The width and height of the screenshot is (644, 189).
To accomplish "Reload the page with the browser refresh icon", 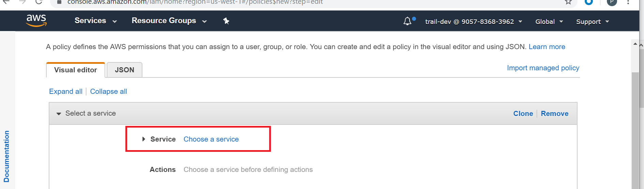I will [39, 2].
